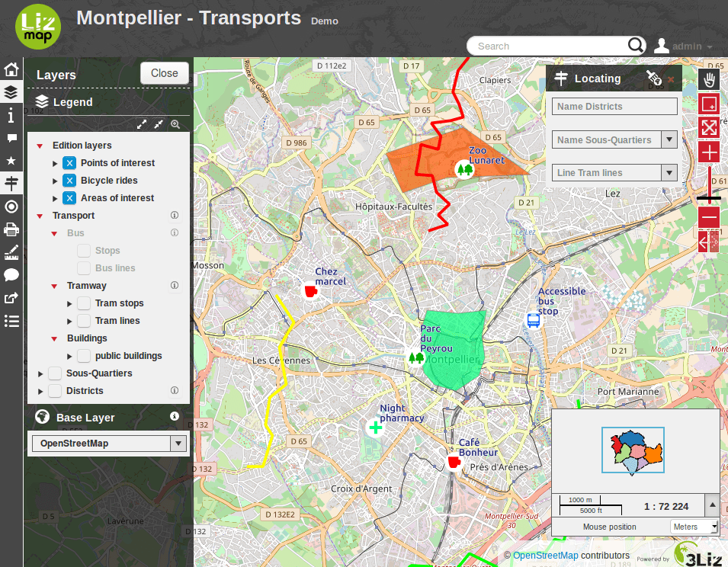Click the zoom level slider handle
This screenshot has height=567, width=728.
point(709,198)
